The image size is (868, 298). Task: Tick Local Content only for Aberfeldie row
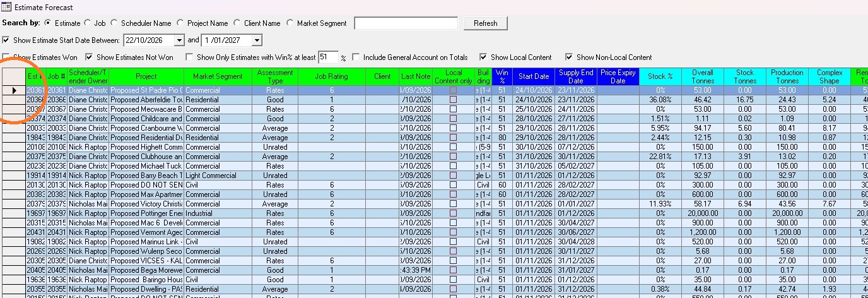(453, 100)
